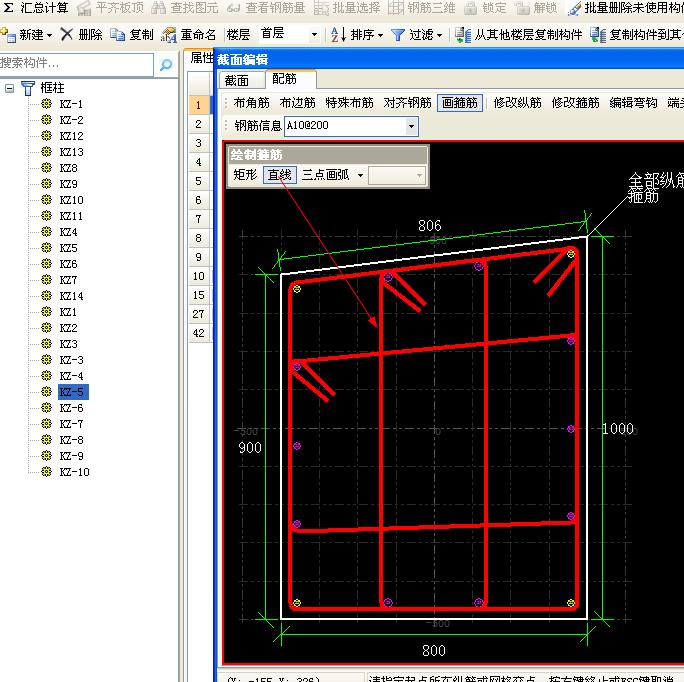The image size is (684, 682).
Task: Click the 搜索构件 search field
Action: point(76,64)
